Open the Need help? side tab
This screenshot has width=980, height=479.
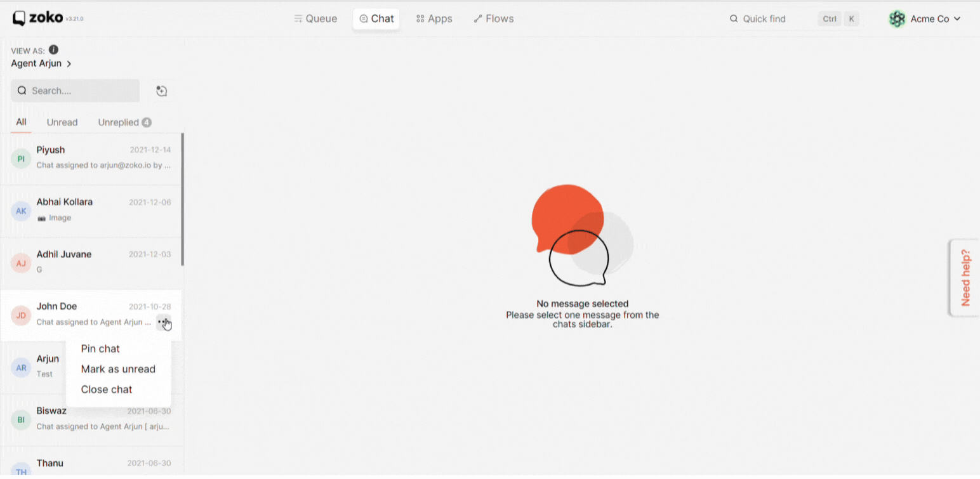coord(965,277)
